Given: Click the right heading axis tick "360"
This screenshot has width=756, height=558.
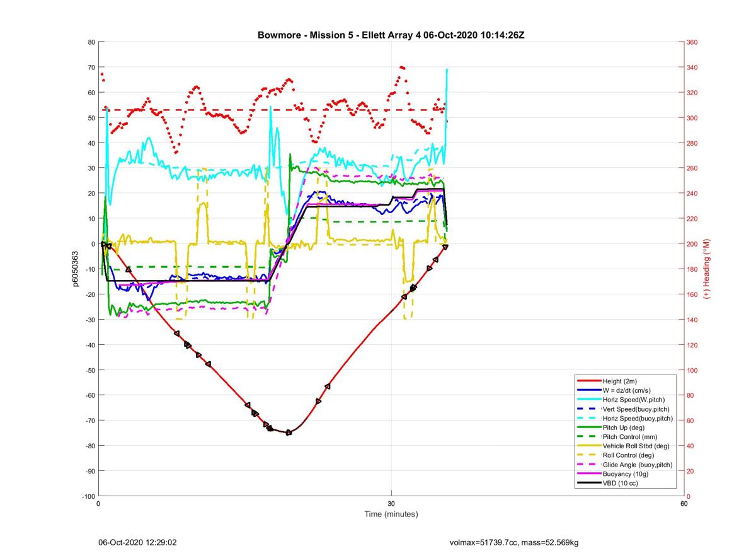Looking at the screenshot, I should pos(692,42).
